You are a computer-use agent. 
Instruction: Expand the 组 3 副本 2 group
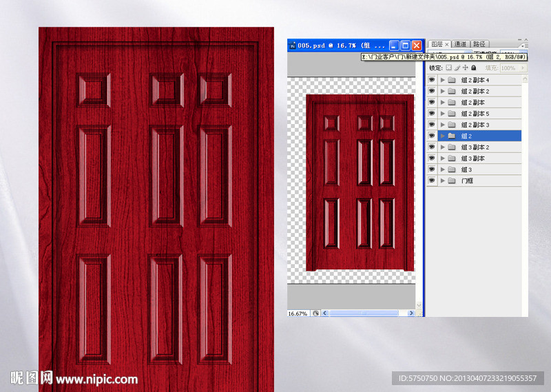pyautogui.click(x=443, y=147)
